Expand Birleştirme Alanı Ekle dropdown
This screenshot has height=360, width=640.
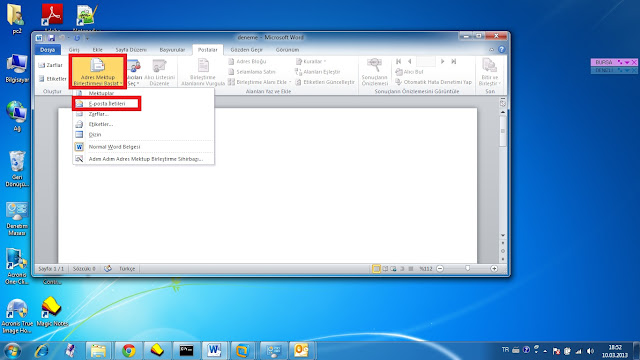[259, 82]
